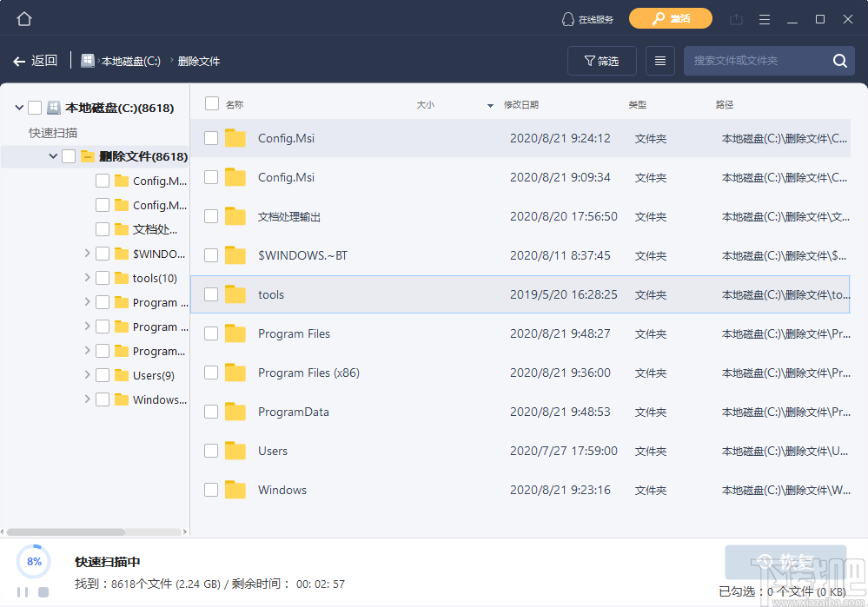Click the magnifier search icon
Image resolution: width=868 pixels, height=607 pixels.
[x=840, y=61]
